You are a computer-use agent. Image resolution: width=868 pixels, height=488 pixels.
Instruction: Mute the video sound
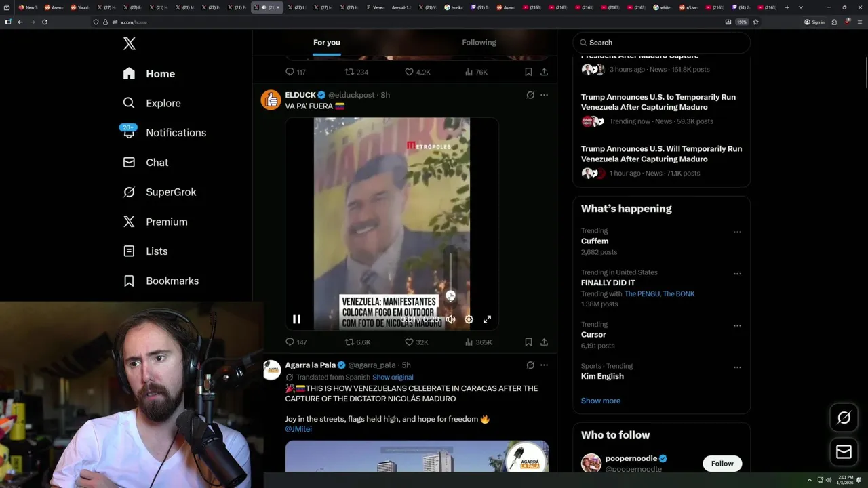(450, 319)
